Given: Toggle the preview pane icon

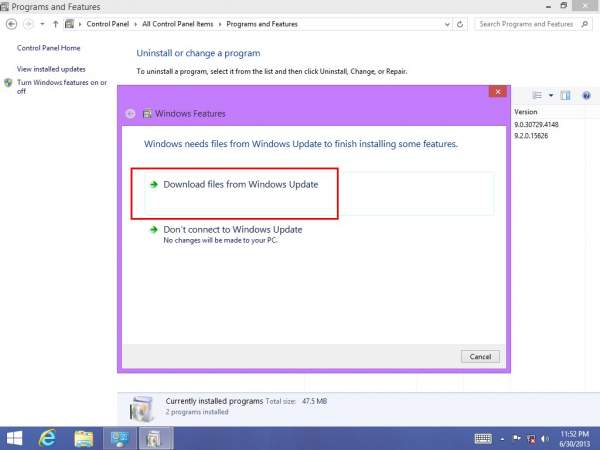Looking at the screenshot, I should coord(565,95).
